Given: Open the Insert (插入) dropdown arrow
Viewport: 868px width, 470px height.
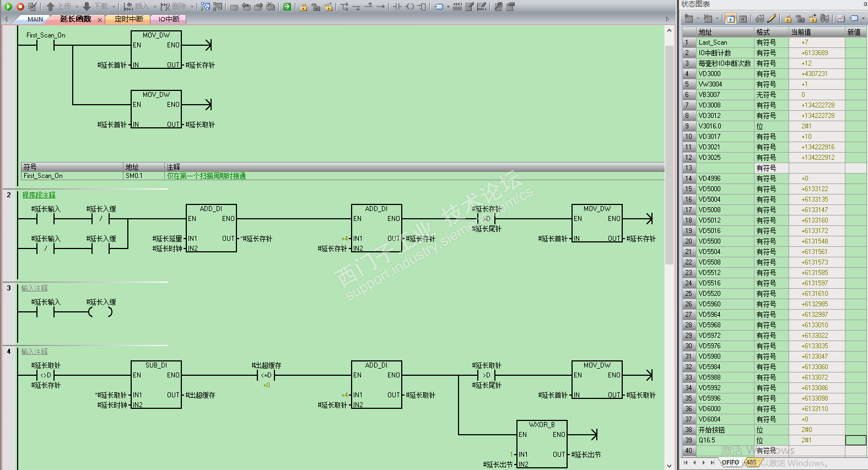Looking at the screenshot, I should pyautogui.click(x=154, y=7).
